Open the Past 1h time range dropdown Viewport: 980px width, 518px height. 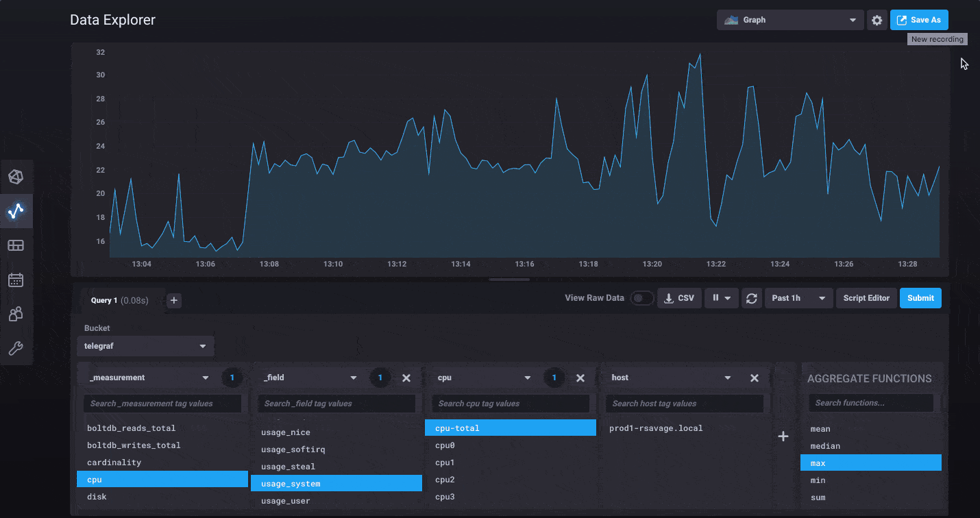pyautogui.click(x=798, y=298)
